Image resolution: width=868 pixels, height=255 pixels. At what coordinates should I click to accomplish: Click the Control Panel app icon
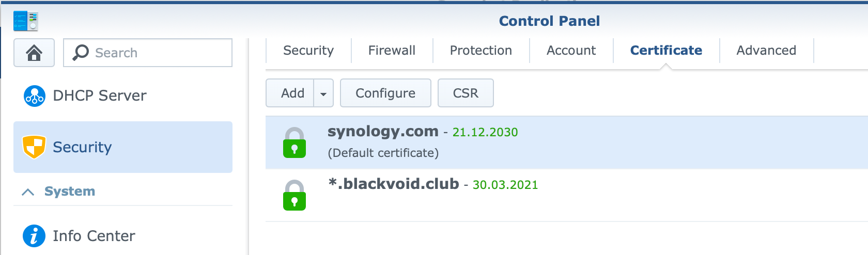click(26, 21)
